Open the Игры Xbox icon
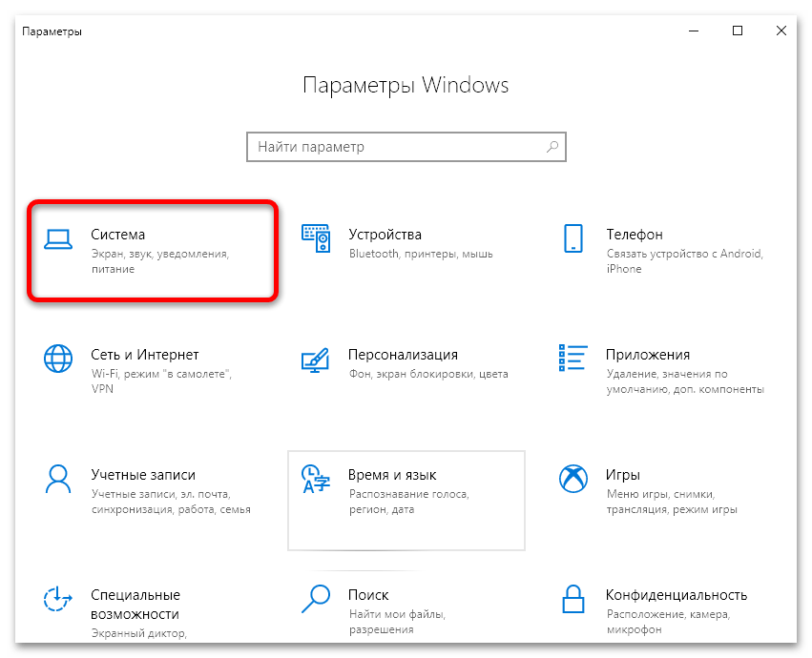Screen dimensions: 812x658 (573, 479)
